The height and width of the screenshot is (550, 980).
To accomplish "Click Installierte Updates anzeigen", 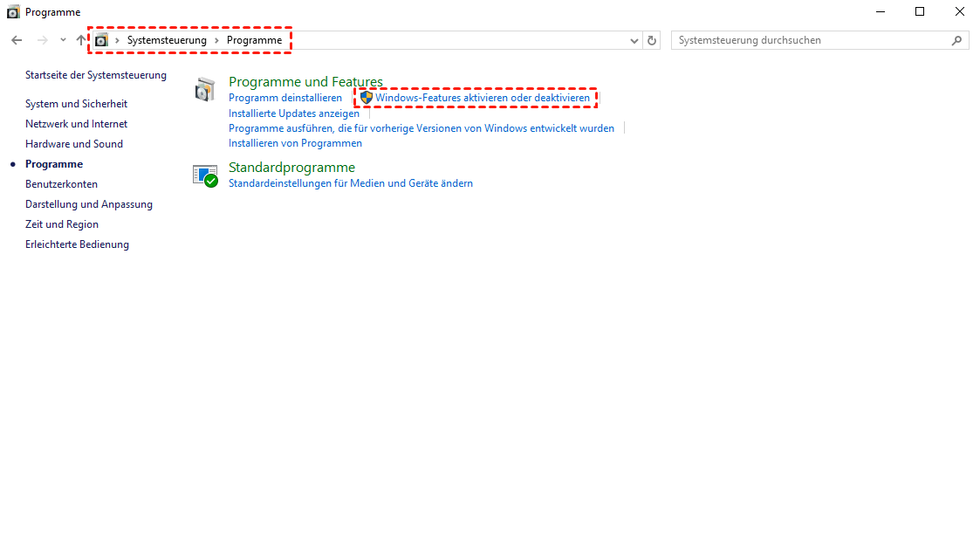I will [294, 113].
